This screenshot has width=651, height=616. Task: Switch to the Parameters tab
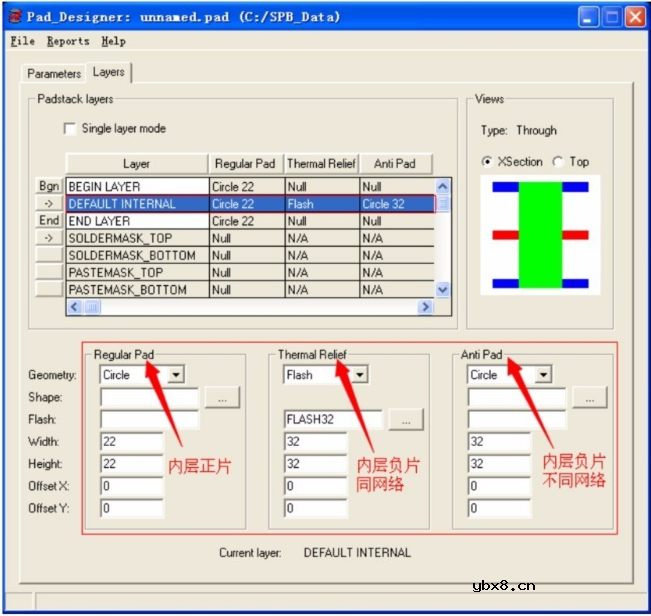[x=54, y=74]
